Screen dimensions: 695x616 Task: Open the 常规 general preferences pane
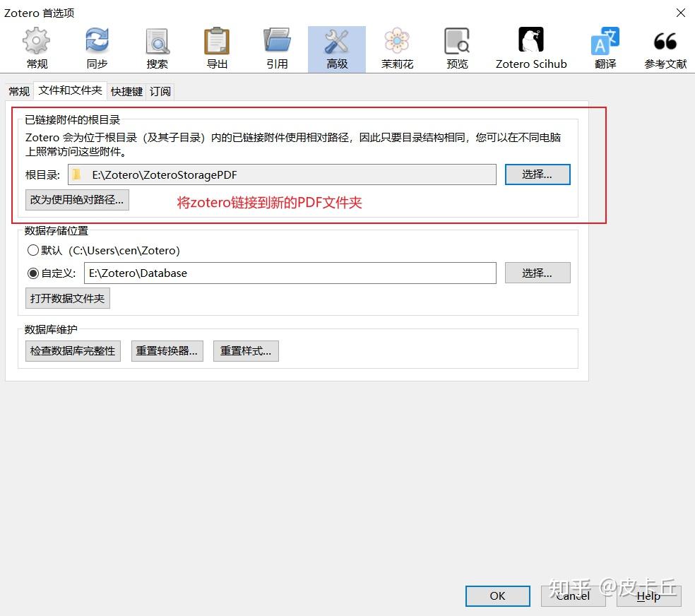(x=37, y=49)
